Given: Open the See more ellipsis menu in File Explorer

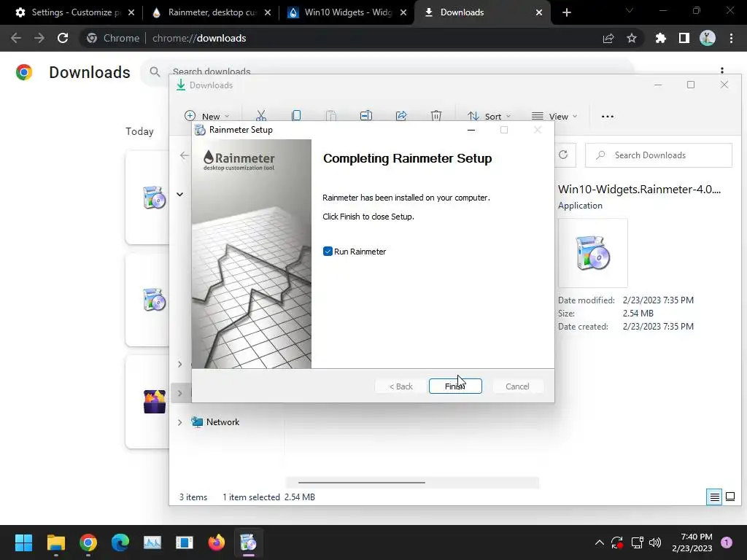Looking at the screenshot, I should click(608, 116).
